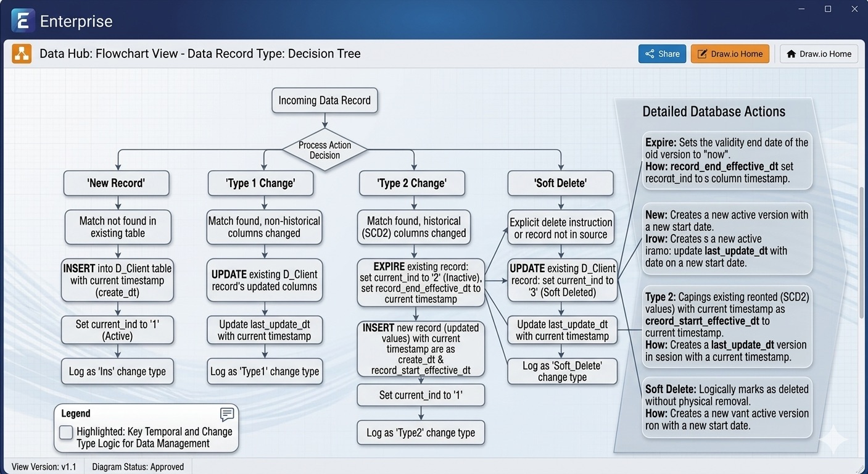The image size is (868, 474).
Task: Toggle the Legend checkbox for highlighted logic
Action: [65, 433]
